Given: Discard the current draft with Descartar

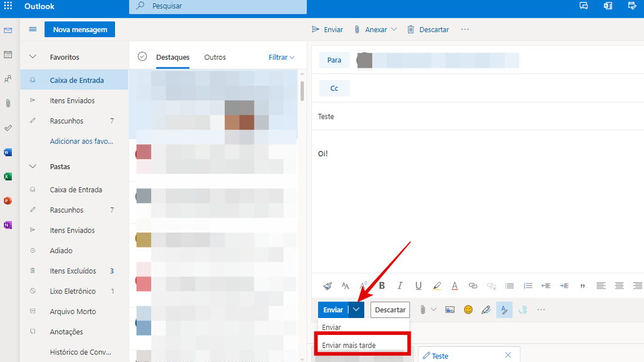Looking at the screenshot, I should (390, 309).
